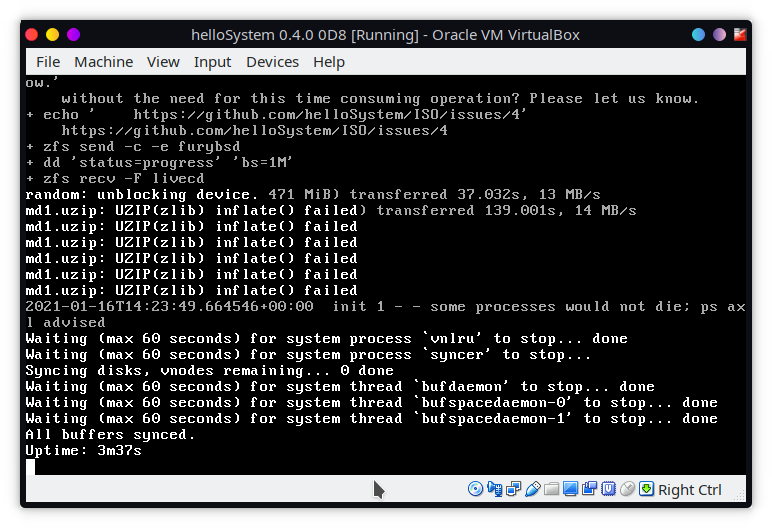The width and height of the screenshot is (772, 528).
Task: Click the video recording indicator icon
Action: pos(589,489)
